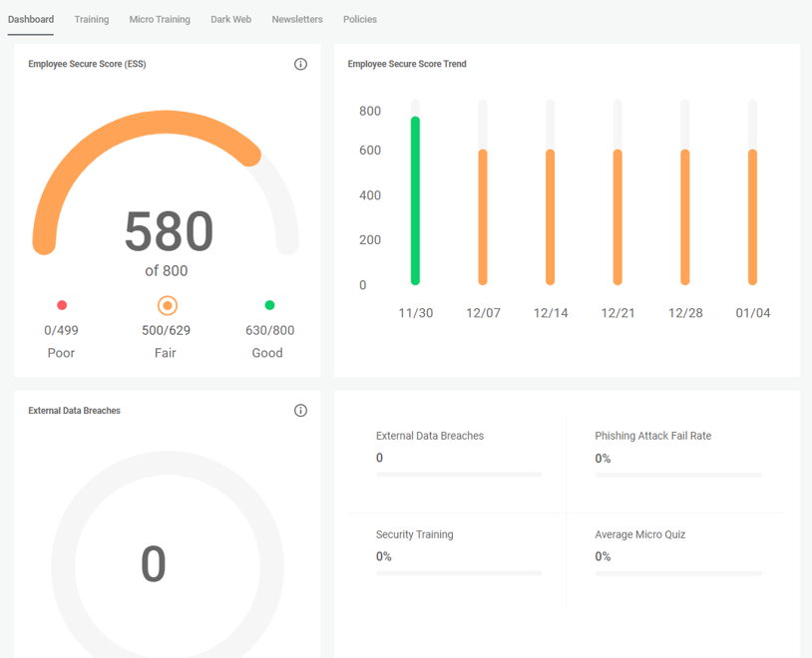Click the External Data Breaches info icon

coord(300,411)
